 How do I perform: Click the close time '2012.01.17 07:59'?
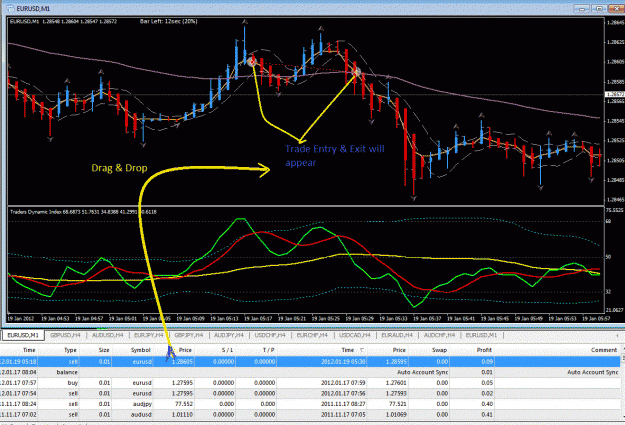tap(343, 383)
